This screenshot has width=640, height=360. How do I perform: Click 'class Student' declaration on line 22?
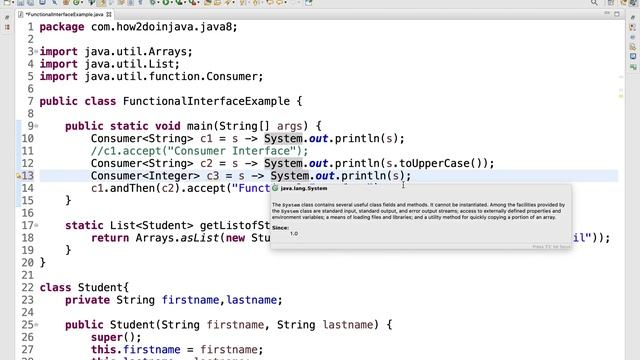pyautogui.click(x=81, y=288)
